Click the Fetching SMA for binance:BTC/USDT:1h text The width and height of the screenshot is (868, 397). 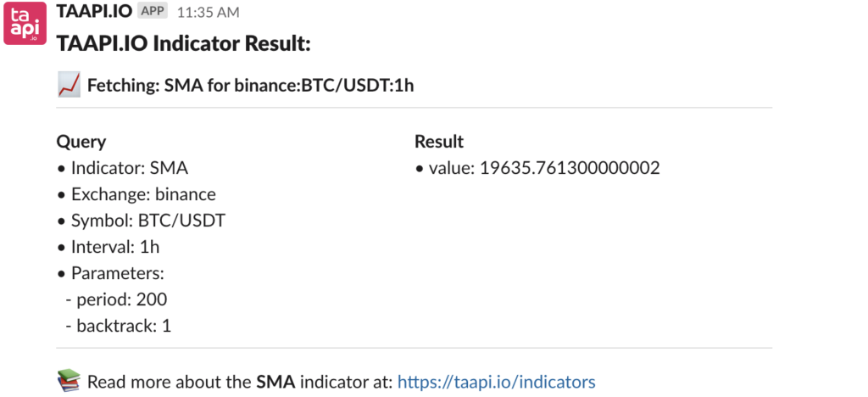[x=251, y=86]
